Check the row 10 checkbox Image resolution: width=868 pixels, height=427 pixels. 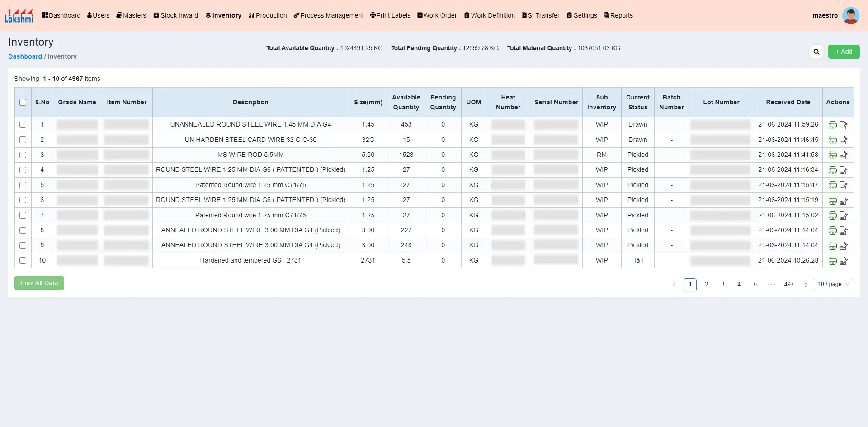[x=23, y=260]
